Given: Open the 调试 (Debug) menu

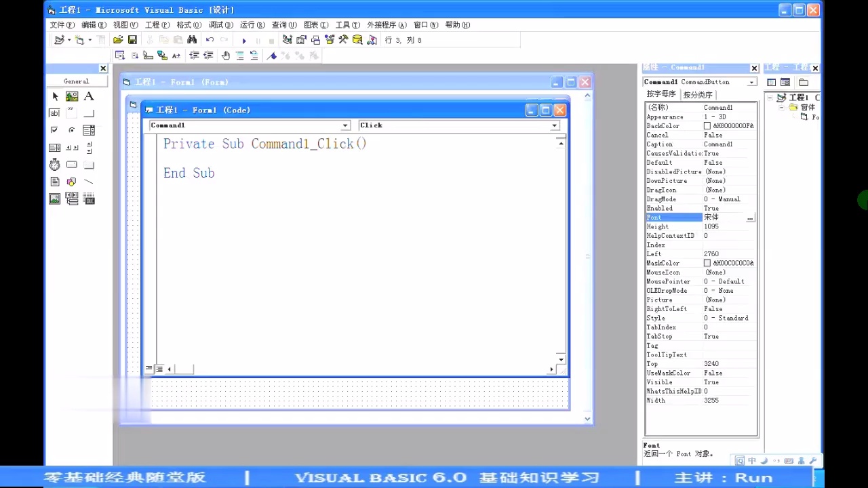Looking at the screenshot, I should [220, 25].
